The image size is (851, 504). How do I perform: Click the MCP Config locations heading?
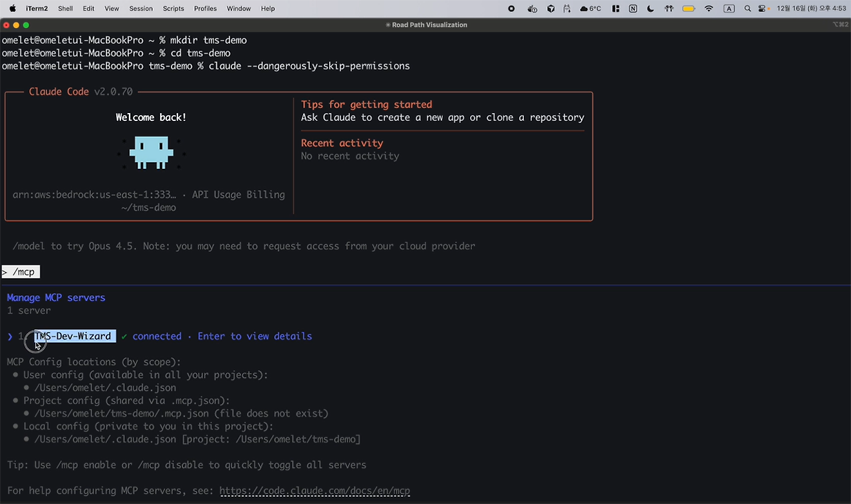point(94,362)
